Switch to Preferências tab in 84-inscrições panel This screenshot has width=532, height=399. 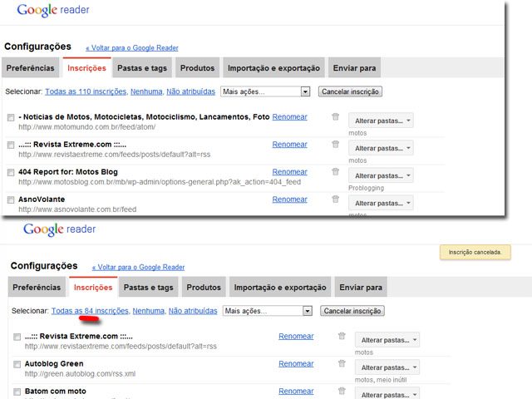point(37,287)
